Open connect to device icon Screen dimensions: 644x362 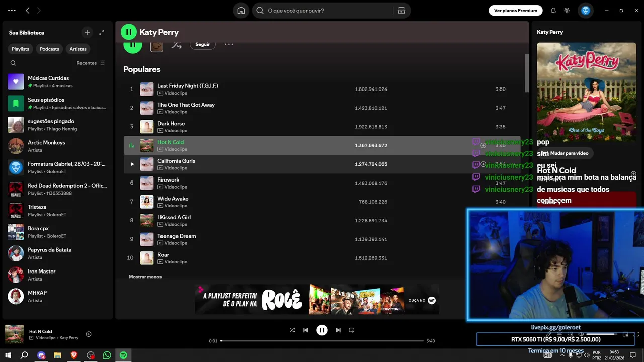571,334
